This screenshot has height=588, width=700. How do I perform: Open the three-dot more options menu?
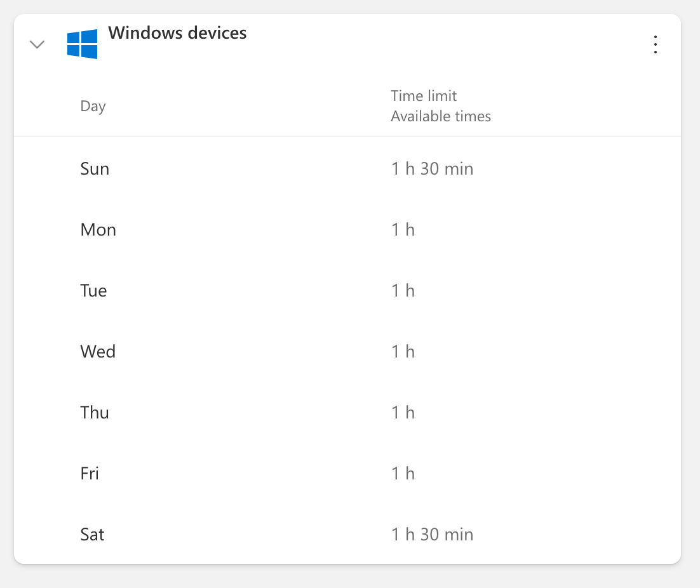pos(656,44)
